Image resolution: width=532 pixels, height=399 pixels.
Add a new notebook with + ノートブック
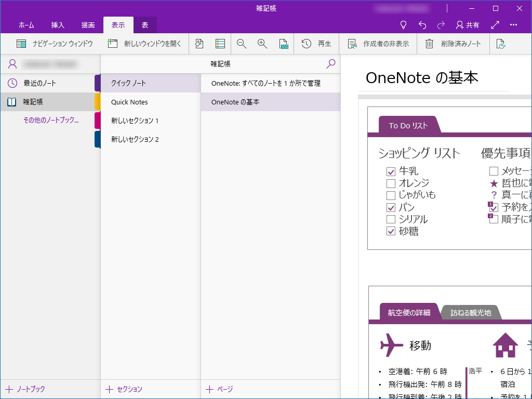(25, 389)
